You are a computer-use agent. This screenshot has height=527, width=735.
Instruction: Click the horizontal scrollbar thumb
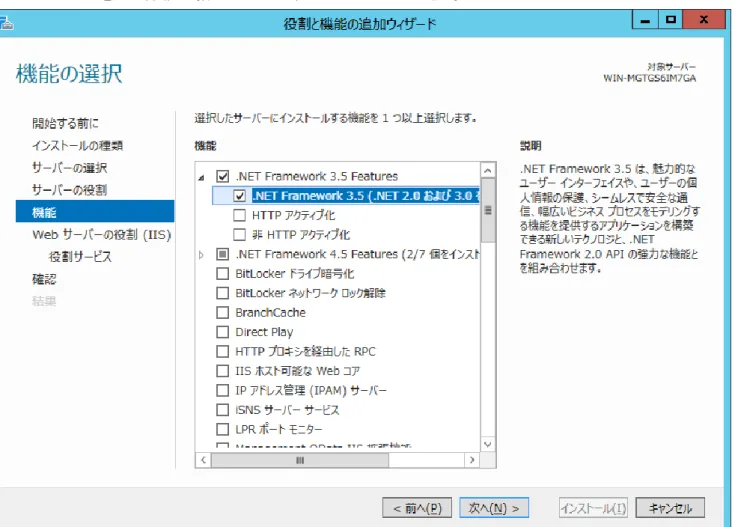300,460
